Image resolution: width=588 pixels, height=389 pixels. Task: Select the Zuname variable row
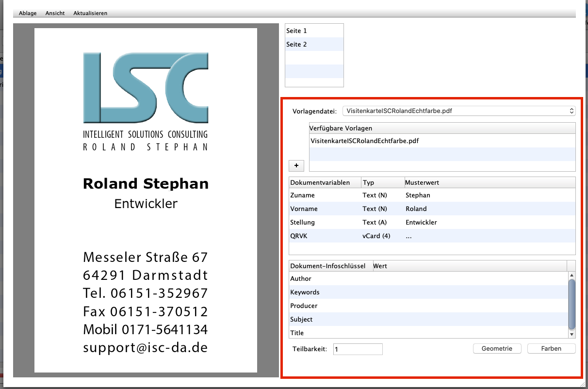(x=432, y=195)
